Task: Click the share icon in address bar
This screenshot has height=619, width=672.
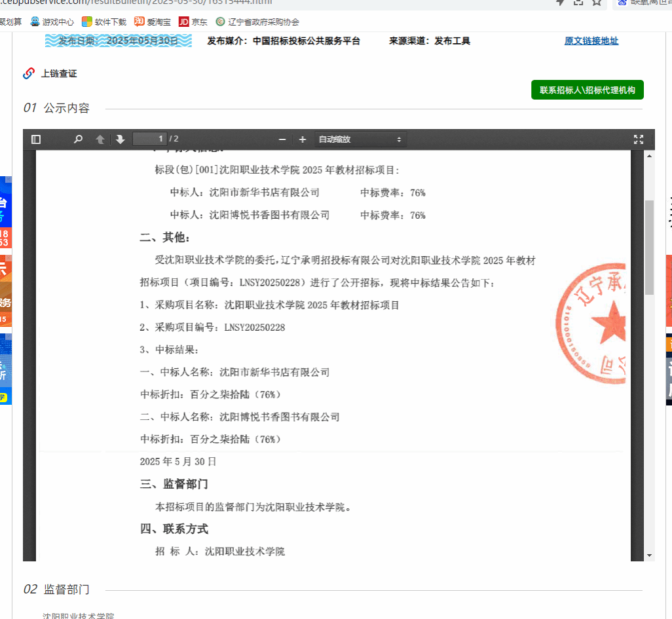Action: [578, 3]
